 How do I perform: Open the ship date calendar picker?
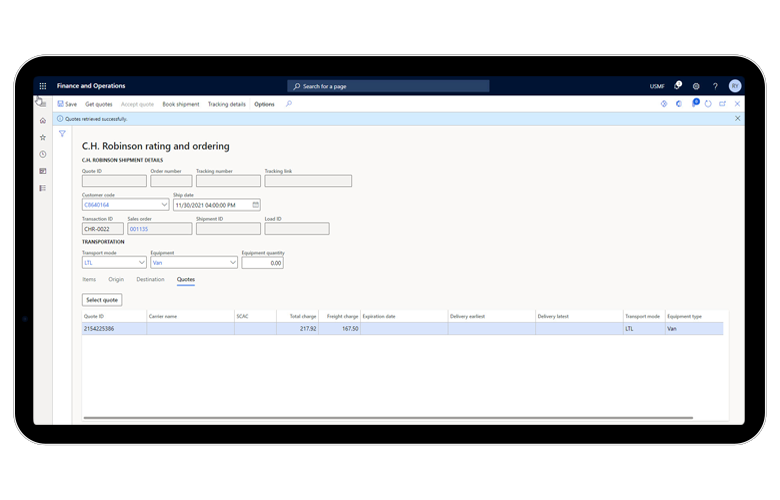(255, 205)
